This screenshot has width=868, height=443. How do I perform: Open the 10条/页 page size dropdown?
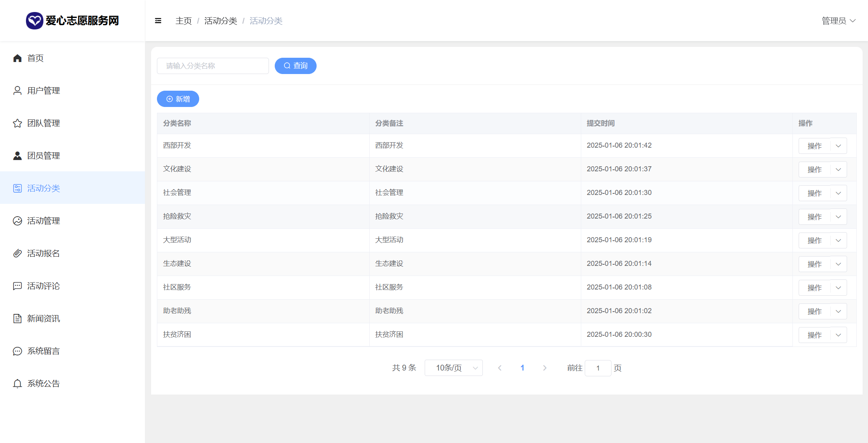pos(453,368)
